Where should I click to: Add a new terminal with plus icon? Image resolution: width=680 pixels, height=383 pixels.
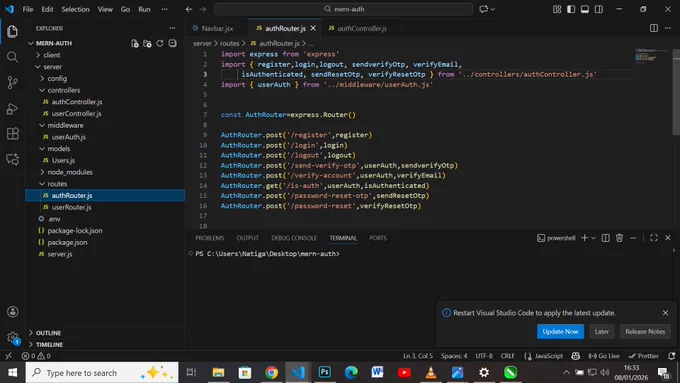[584, 238]
